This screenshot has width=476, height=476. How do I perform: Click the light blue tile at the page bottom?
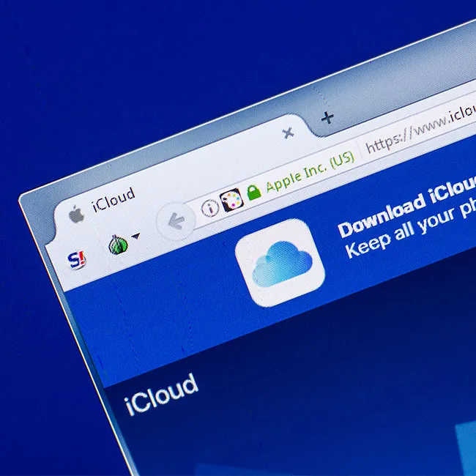click(x=466, y=447)
